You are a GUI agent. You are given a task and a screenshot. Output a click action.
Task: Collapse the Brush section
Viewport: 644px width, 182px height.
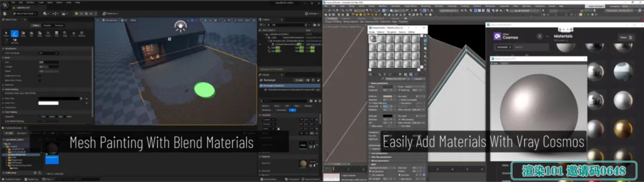click(3, 58)
